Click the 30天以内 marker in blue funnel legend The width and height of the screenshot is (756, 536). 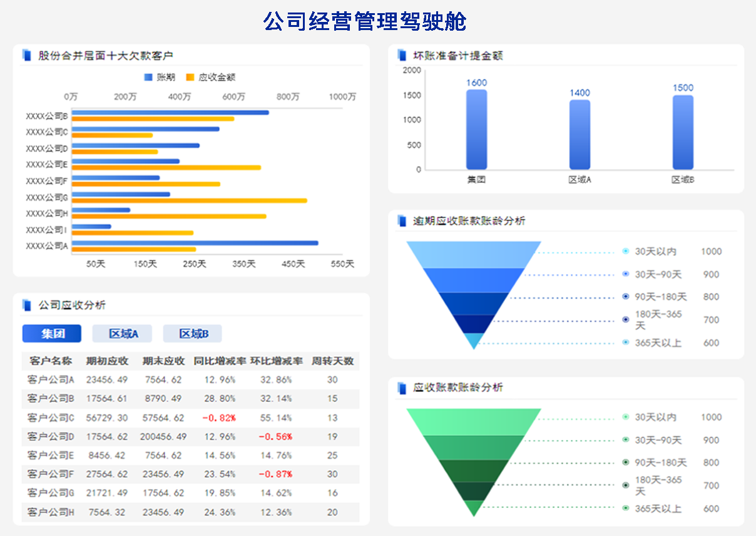coord(626,252)
